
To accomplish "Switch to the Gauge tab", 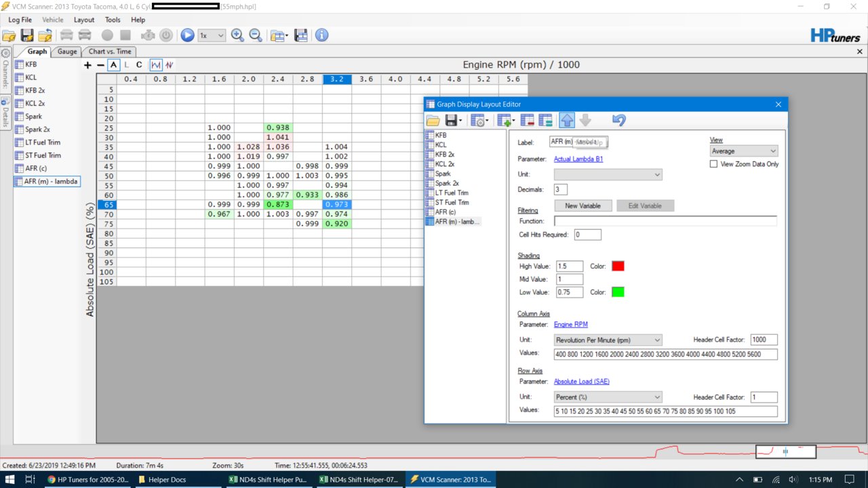I will coord(67,52).
